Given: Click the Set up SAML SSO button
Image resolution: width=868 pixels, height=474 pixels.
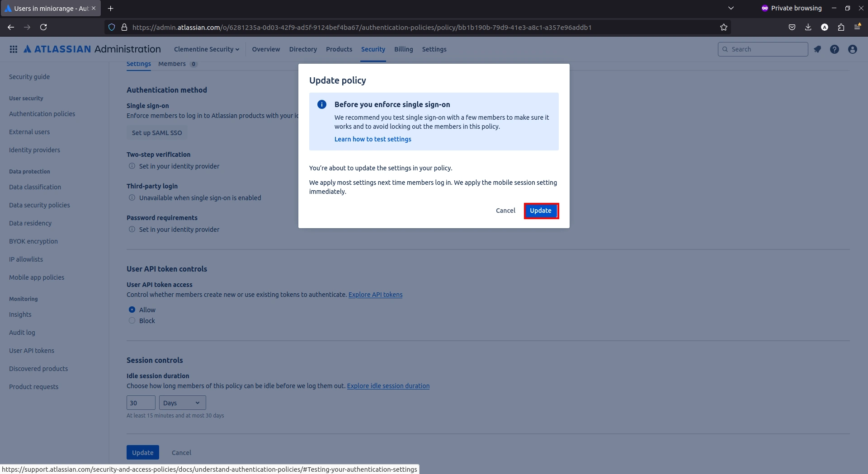Looking at the screenshot, I should (156, 132).
